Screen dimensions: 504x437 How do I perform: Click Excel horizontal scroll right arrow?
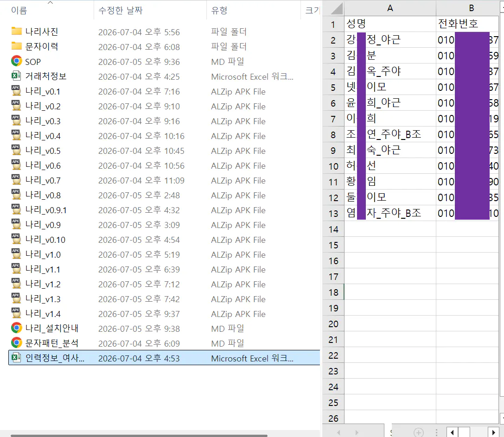pos(493,432)
